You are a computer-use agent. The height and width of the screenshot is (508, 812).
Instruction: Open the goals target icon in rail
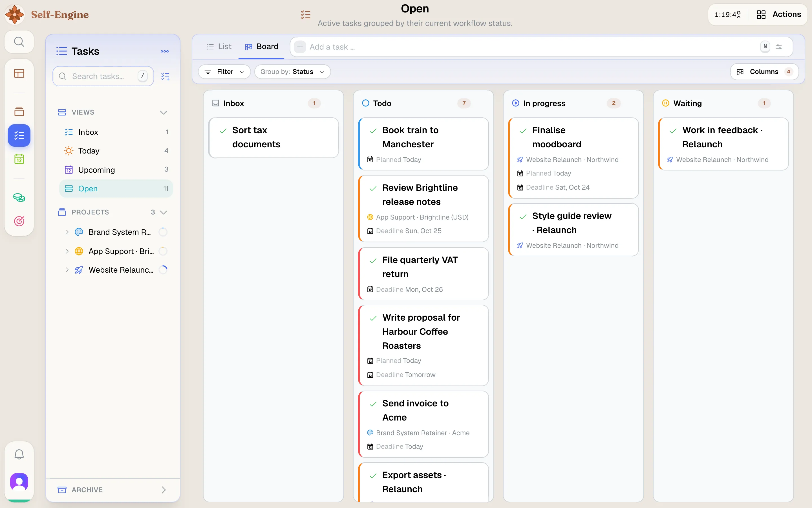click(x=19, y=221)
